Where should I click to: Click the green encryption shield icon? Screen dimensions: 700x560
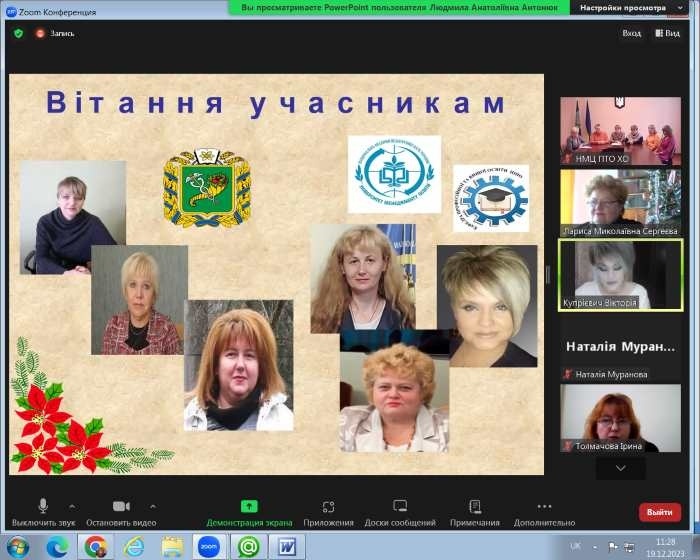pyautogui.click(x=18, y=33)
